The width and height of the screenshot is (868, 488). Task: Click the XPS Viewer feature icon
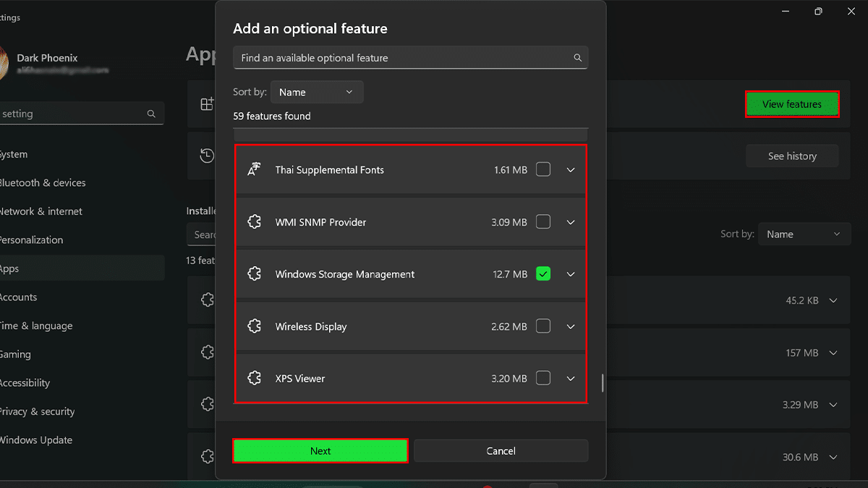(x=254, y=378)
